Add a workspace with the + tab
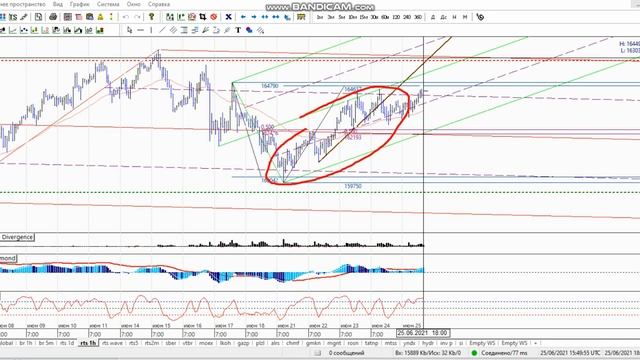 [x=535, y=343]
